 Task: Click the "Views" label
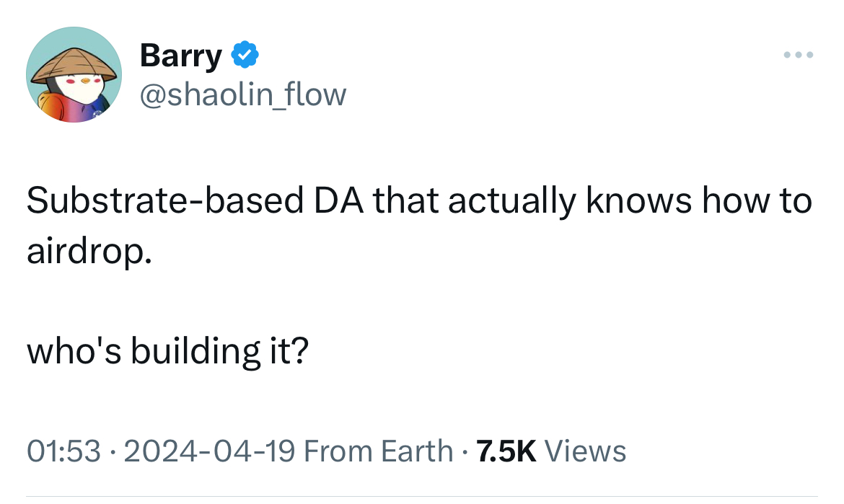585,451
